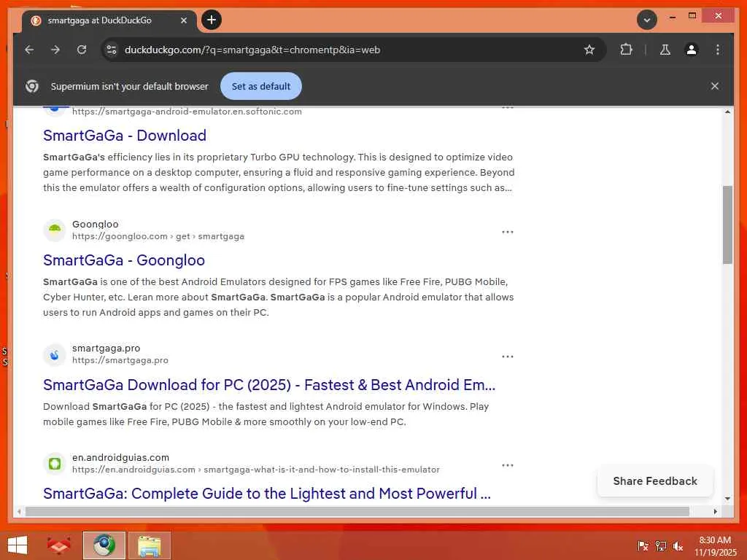
Task: Go back to the previous page
Action: pyautogui.click(x=29, y=50)
